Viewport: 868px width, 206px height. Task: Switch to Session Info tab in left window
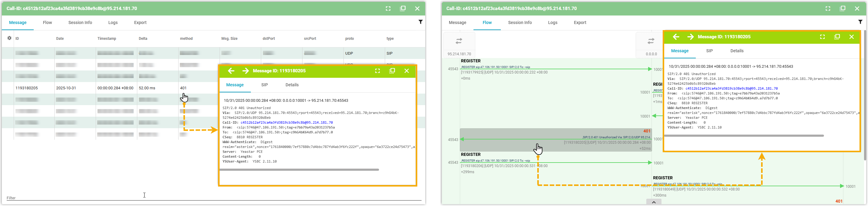coord(80,22)
